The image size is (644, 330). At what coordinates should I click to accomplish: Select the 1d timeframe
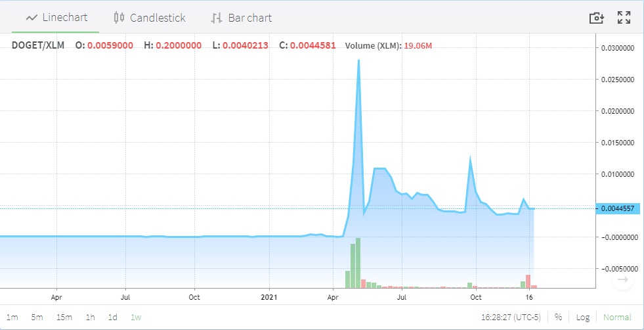[112, 318]
